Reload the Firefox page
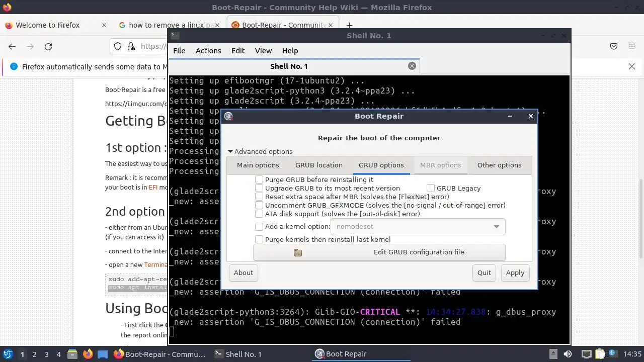 point(48,46)
